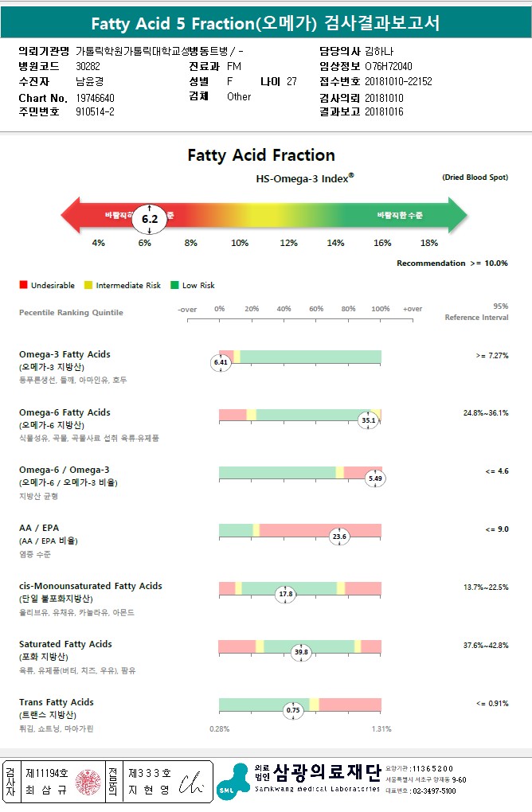Click the SML laboratory logo
532x812 pixels.
pyautogui.click(x=234, y=781)
